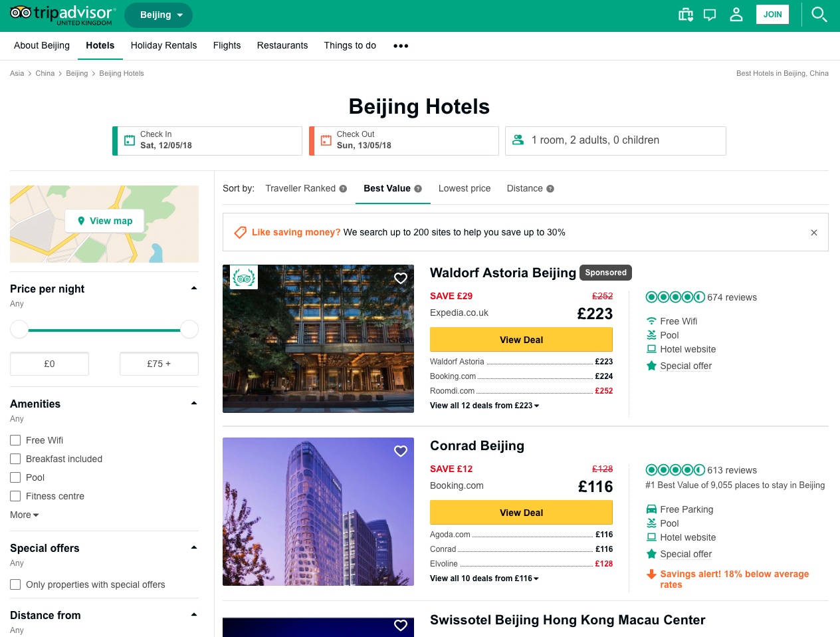The width and height of the screenshot is (840, 637).
Task: Click the orange price tag savings icon
Action: point(241,232)
